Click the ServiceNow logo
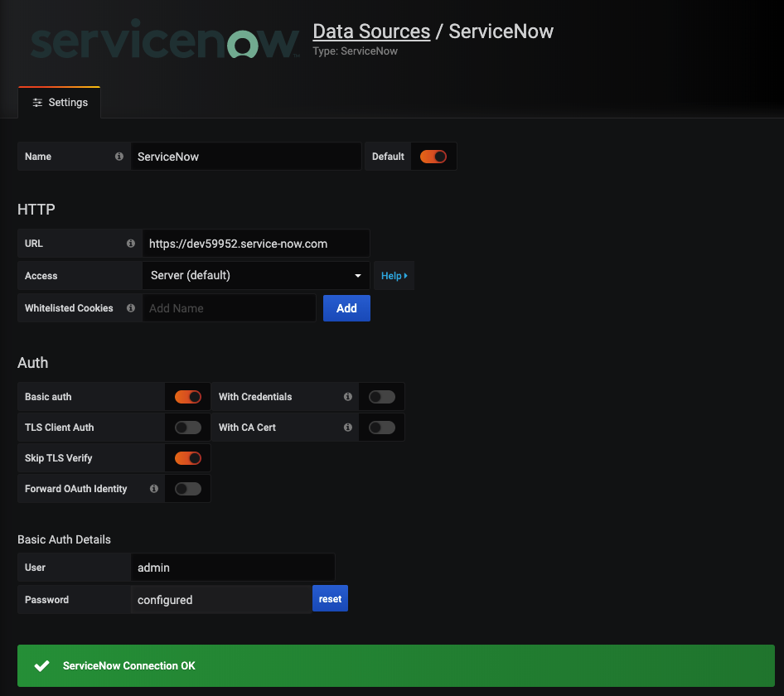Screen dimensions: 784x696 (x=165, y=40)
